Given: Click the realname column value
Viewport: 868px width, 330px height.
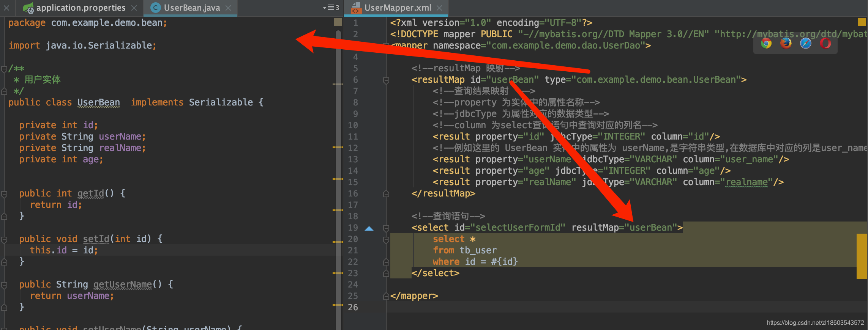Looking at the screenshot, I should coord(747,182).
